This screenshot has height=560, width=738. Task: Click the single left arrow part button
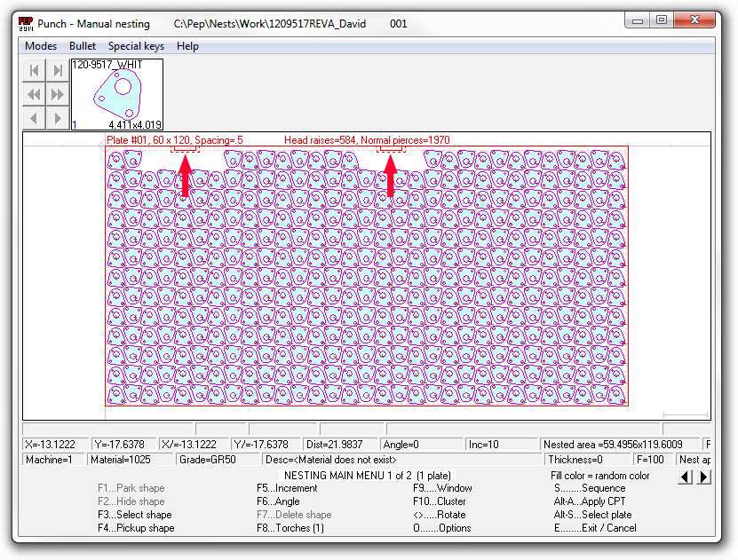pyautogui.click(x=34, y=118)
